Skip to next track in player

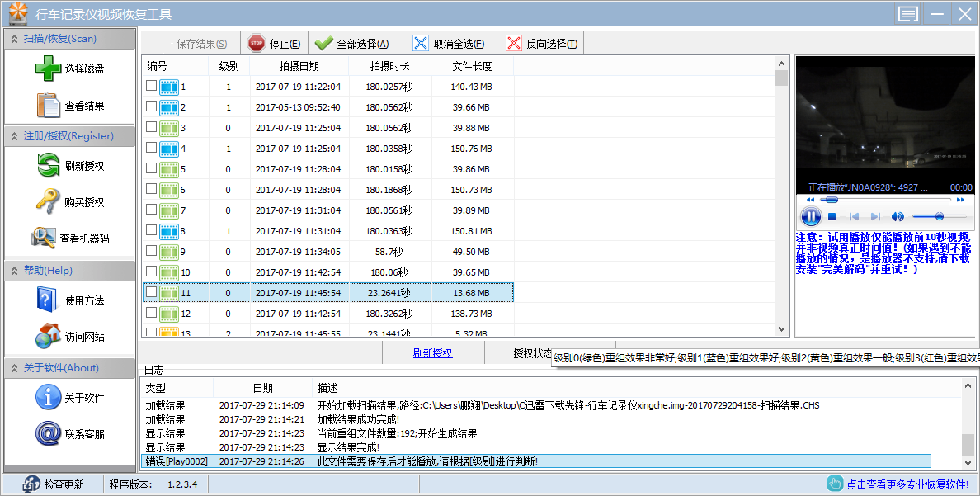tap(875, 217)
